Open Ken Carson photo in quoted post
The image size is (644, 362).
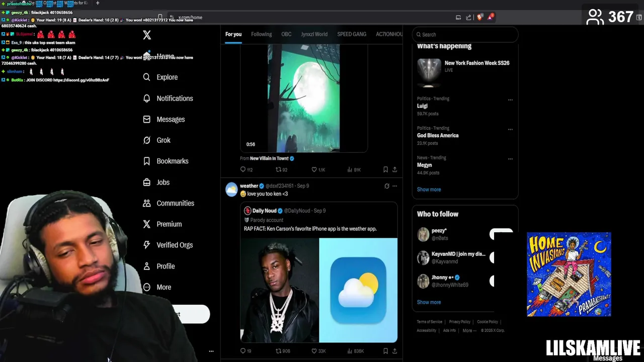pyautogui.click(x=279, y=290)
